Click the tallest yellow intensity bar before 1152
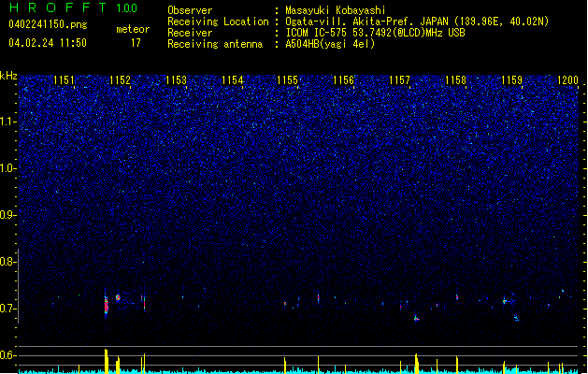This screenshot has width=588, height=374. click(x=107, y=361)
